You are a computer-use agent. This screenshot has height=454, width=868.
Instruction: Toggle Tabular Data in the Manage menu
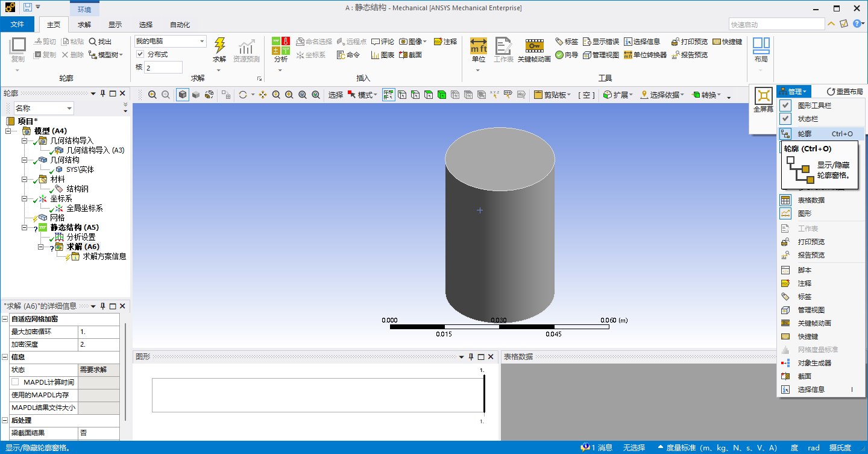[821, 200]
